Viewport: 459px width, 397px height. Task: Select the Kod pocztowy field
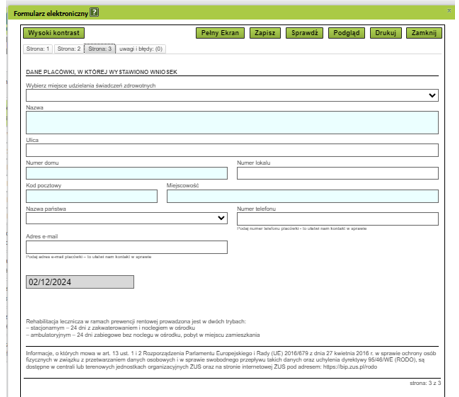pos(92,196)
